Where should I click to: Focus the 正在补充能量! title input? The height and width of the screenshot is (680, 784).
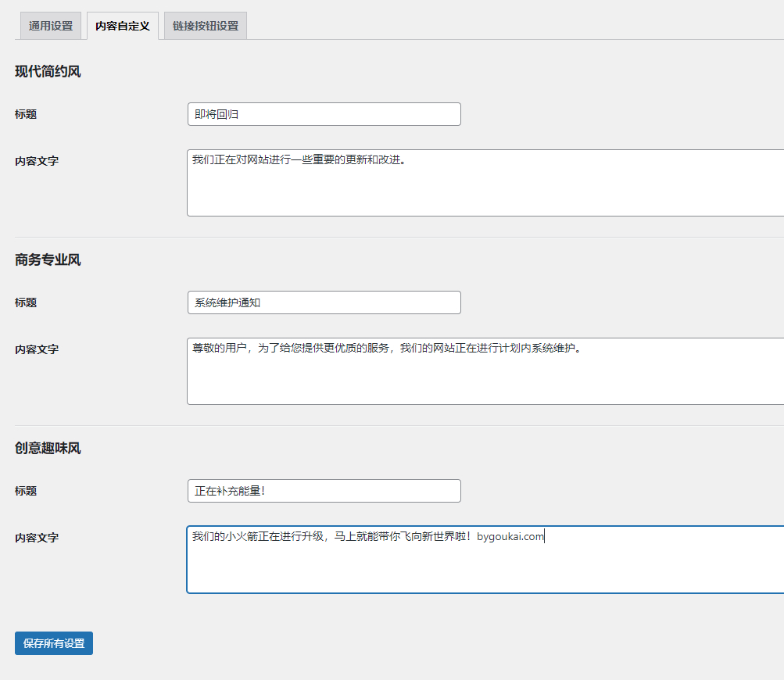(x=324, y=491)
